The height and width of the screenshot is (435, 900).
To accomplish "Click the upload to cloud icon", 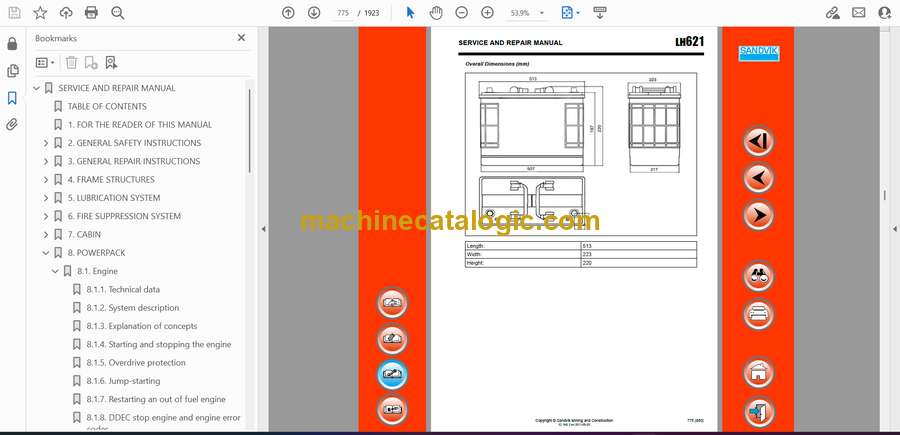I will (66, 13).
